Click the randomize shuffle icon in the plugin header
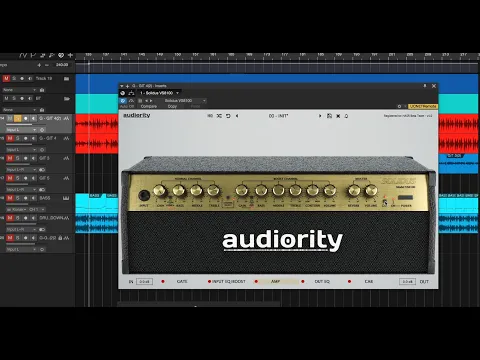The height and width of the screenshot is (360, 480). pyautogui.click(x=219, y=116)
